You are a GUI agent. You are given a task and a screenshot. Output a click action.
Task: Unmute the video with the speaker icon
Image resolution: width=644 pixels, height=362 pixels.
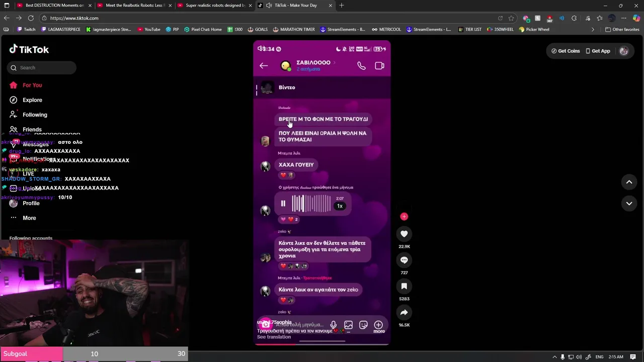coord(262,49)
